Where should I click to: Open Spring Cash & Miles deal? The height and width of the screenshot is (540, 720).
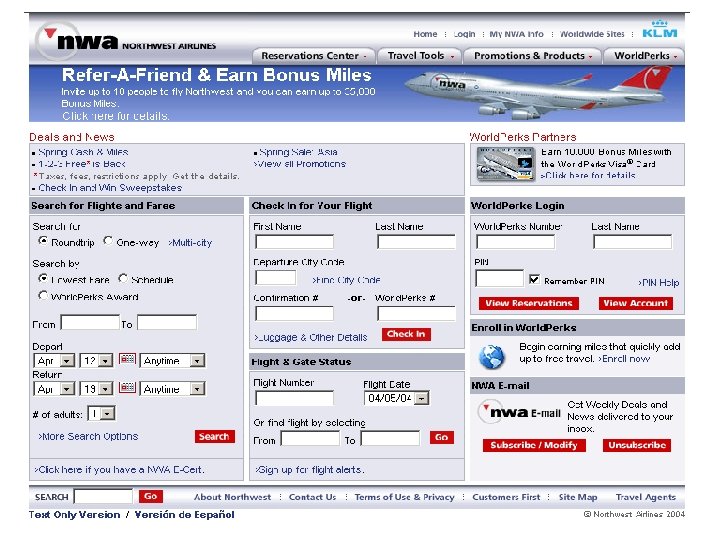(83, 152)
